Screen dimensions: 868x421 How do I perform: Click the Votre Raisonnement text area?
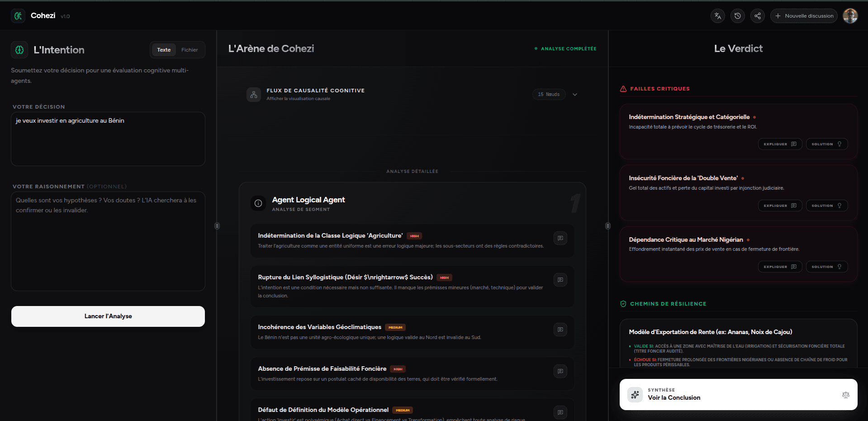point(108,241)
